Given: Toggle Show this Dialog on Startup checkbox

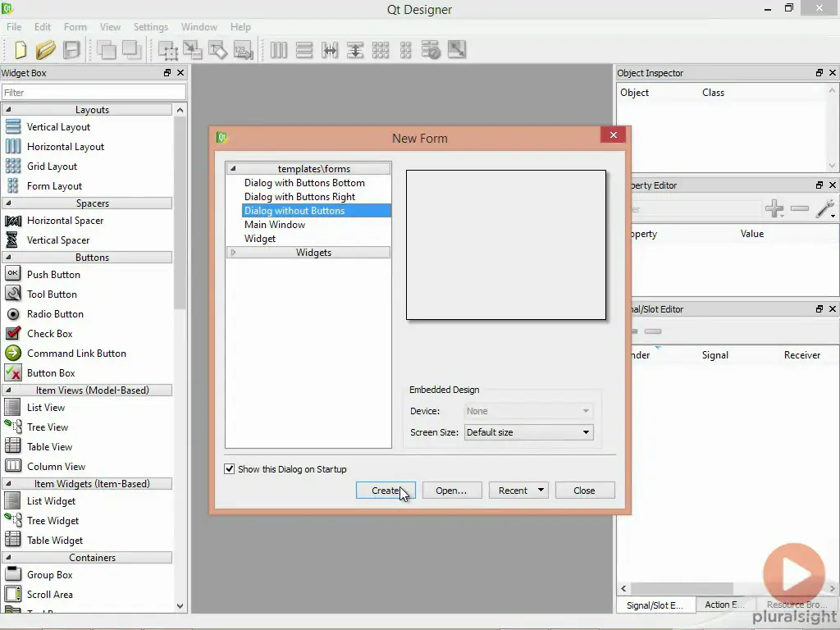Looking at the screenshot, I should [230, 469].
